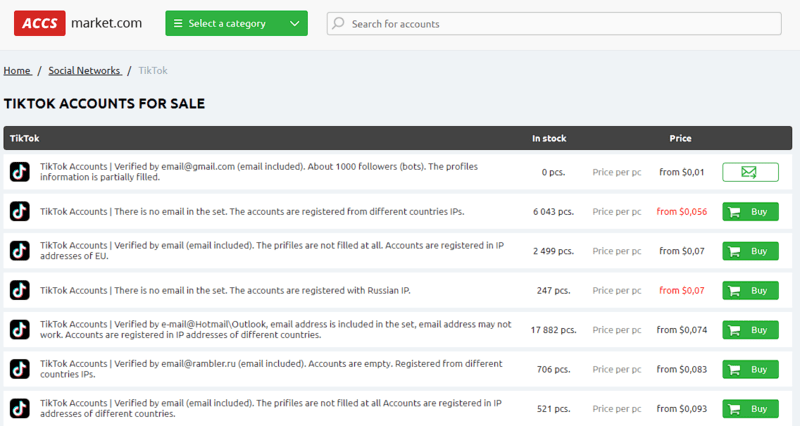
Task: Open listing registered with Russian IP
Action: (x=225, y=290)
